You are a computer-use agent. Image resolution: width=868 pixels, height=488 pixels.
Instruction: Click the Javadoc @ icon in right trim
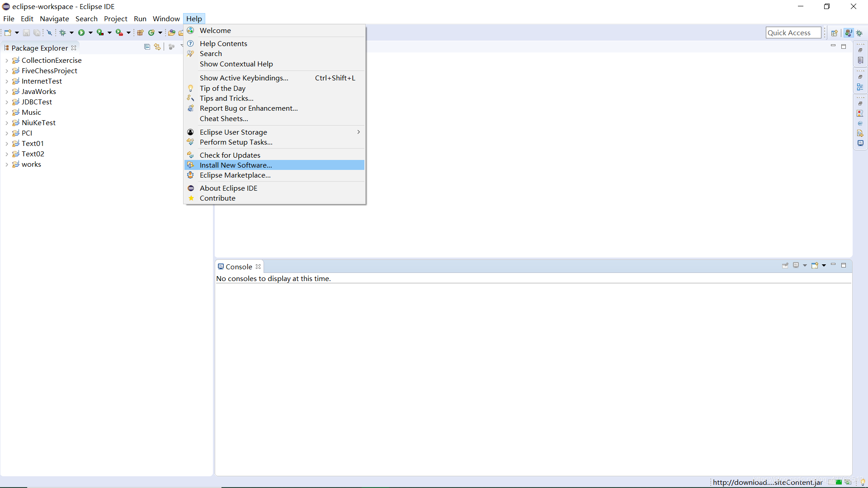pyautogui.click(x=860, y=123)
